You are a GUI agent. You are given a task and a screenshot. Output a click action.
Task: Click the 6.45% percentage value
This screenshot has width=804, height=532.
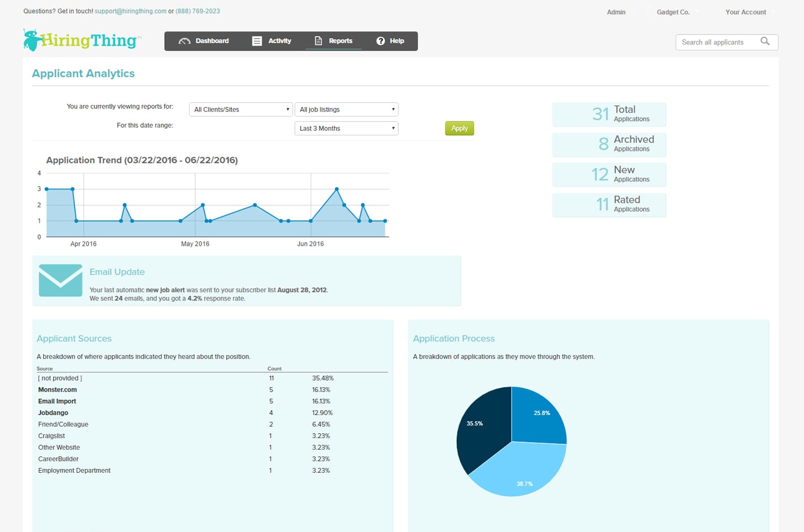pyautogui.click(x=321, y=424)
